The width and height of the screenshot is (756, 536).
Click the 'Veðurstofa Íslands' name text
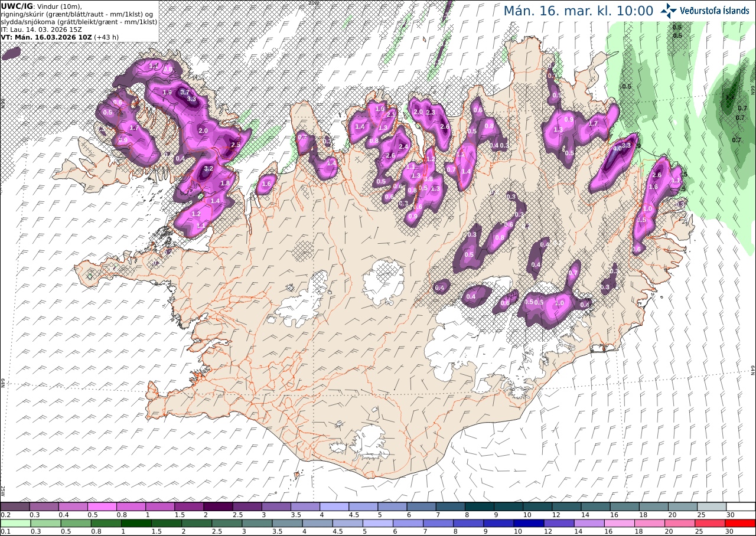(715, 11)
